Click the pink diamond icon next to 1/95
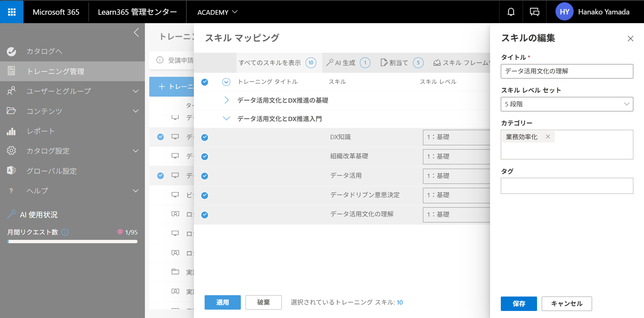Viewport: 644px width, 318px height. click(x=120, y=232)
